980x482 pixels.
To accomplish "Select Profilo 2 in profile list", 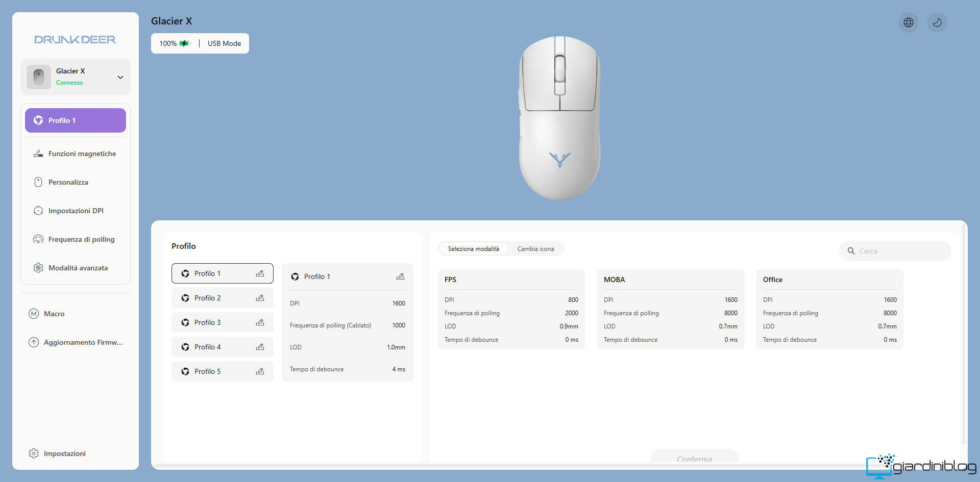I will pos(223,298).
